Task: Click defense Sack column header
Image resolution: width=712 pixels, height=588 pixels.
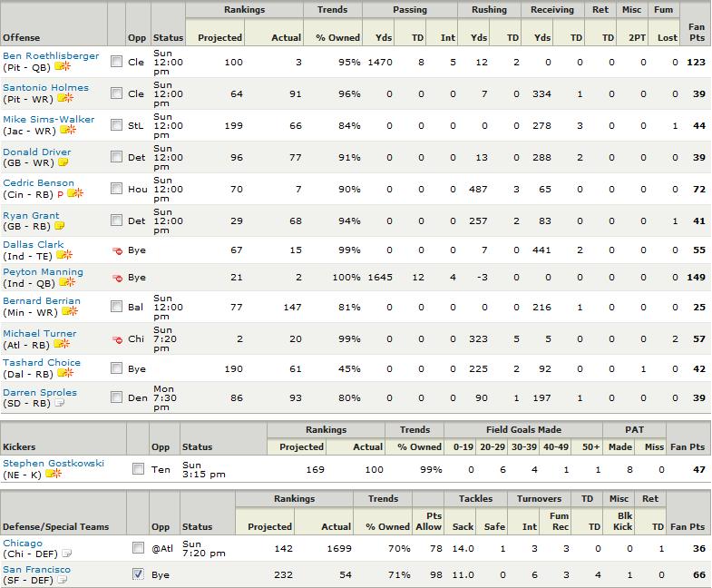Action: tap(463, 527)
